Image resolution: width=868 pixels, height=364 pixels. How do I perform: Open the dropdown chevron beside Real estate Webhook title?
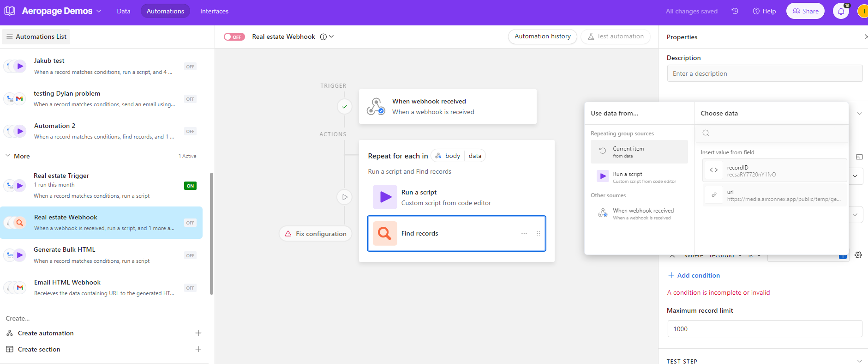[331, 36]
